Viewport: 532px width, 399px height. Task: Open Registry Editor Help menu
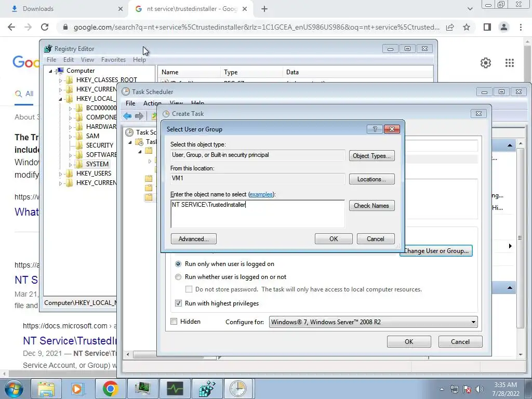point(139,60)
